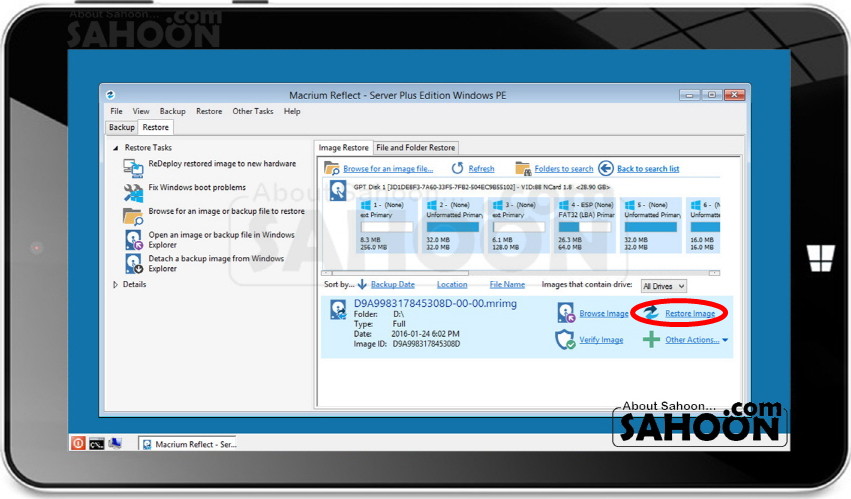Viewport: 851px width, 499px height.
Task: Click the Refresh link
Action: 481,169
